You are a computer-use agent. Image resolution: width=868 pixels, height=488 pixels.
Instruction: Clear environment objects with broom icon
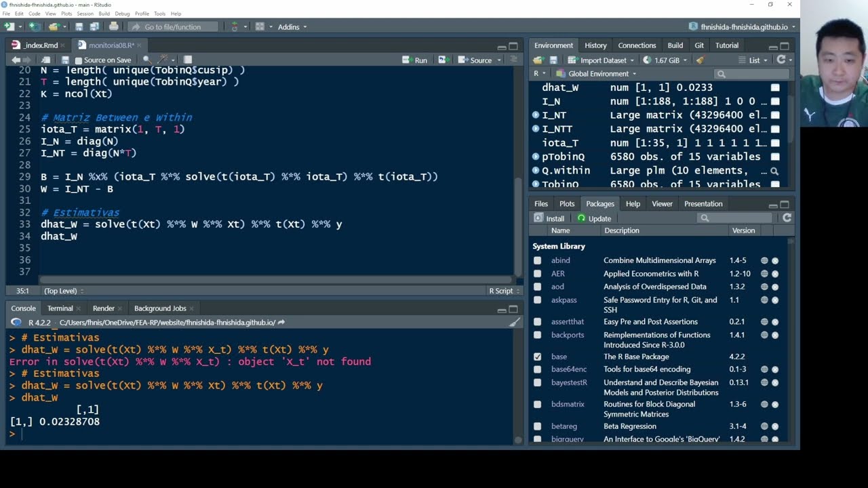pos(700,60)
